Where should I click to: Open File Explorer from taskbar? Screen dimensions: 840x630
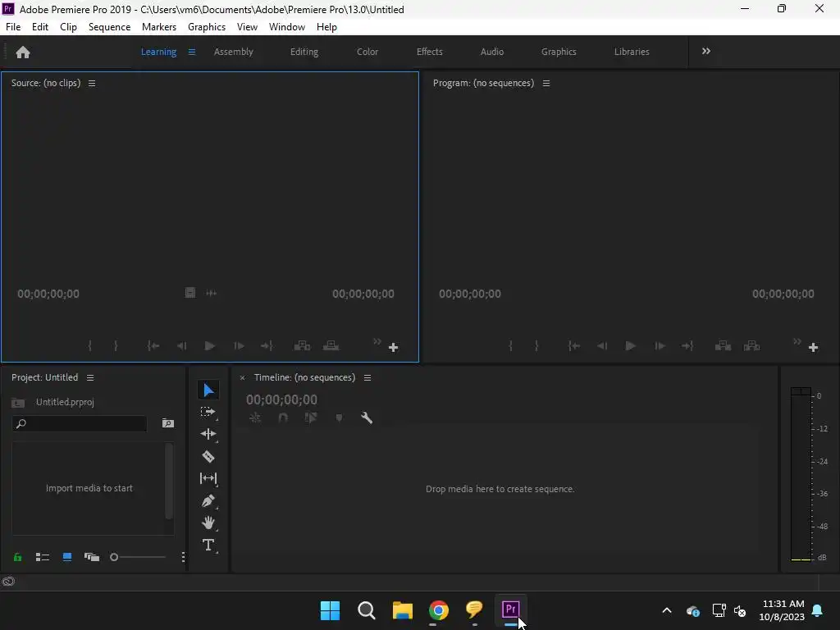pos(402,610)
